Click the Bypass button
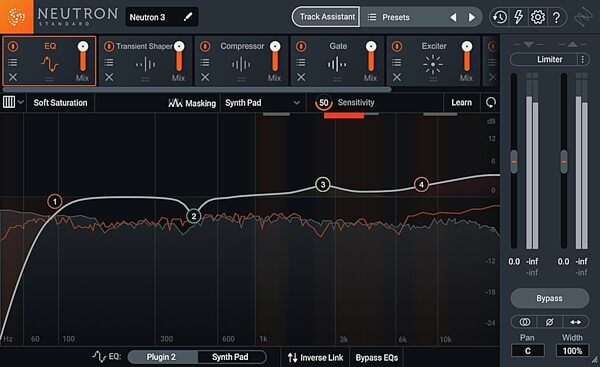Screen dimensions: 600x367 coord(549,298)
